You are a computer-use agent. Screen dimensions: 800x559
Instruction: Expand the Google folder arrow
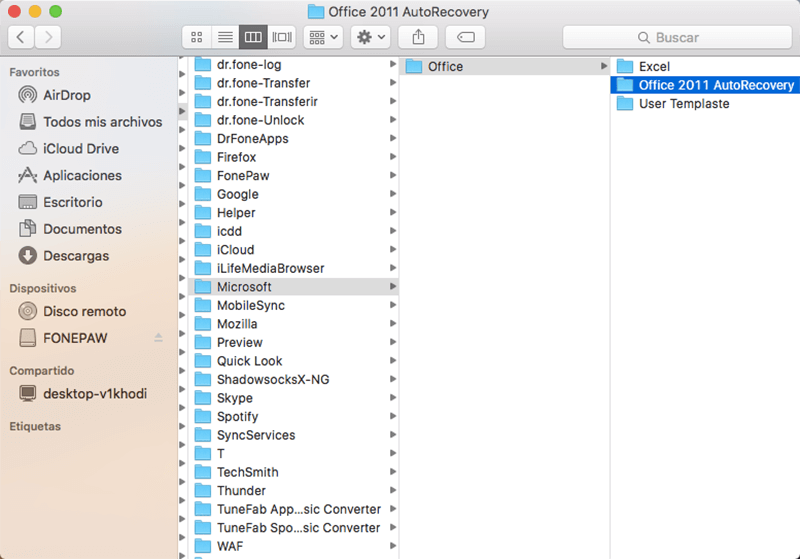[393, 194]
